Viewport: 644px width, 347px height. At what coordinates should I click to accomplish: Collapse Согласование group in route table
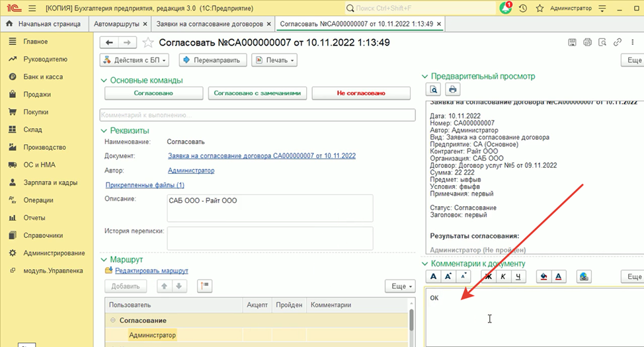[x=113, y=321]
